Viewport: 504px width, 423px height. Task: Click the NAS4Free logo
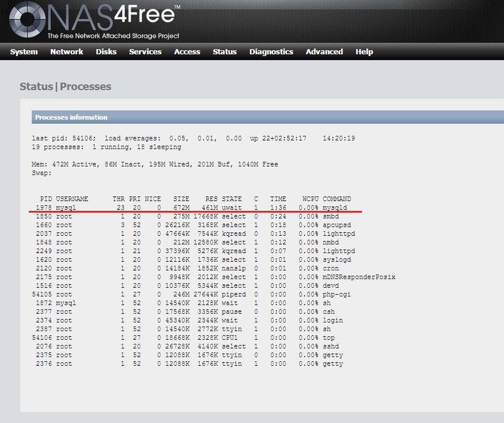tap(95, 20)
